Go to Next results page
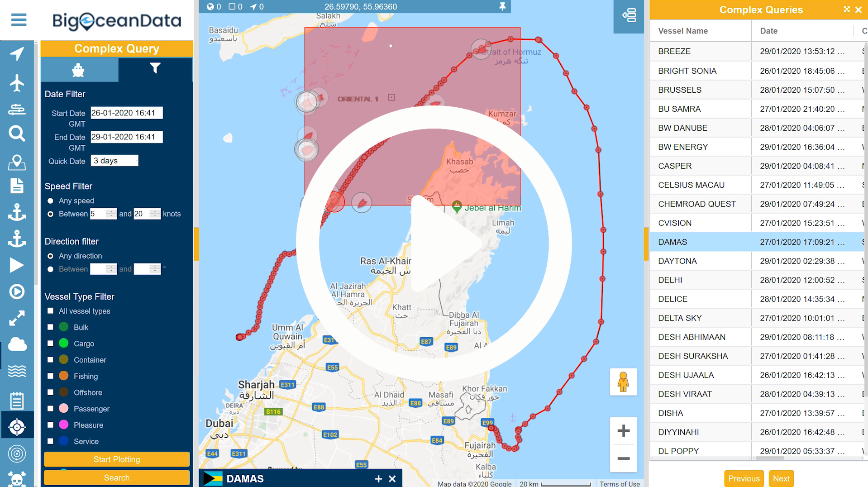The height and width of the screenshot is (487, 868). [x=781, y=478]
